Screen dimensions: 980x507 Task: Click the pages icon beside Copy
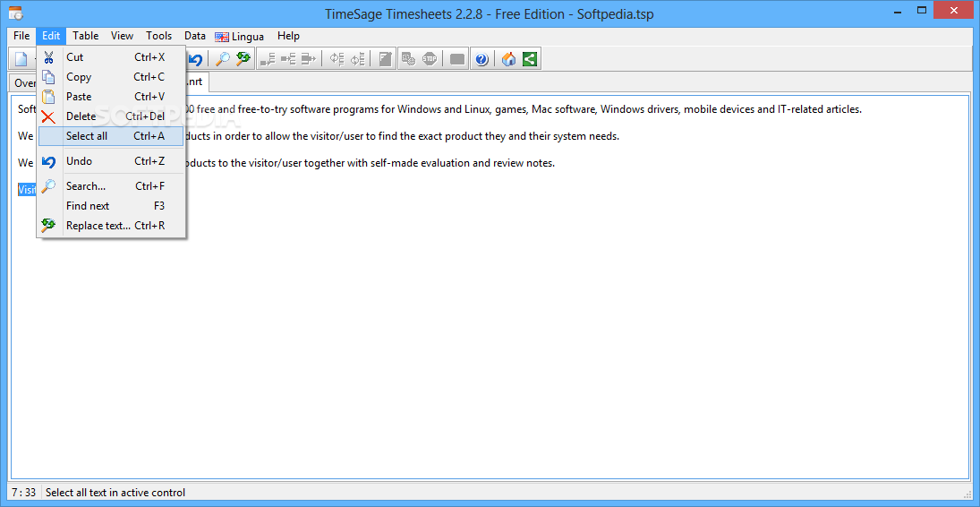coord(48,78)
